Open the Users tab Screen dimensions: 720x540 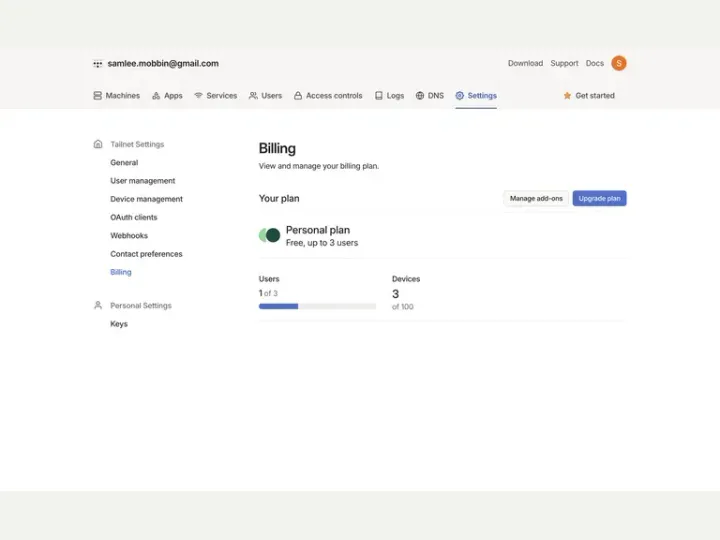[265, 96]
